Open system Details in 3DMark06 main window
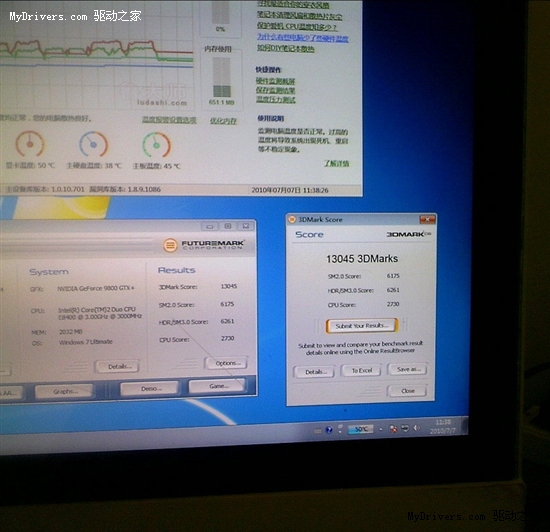Viewport: 550px width, 532px height. click(118, 366)
